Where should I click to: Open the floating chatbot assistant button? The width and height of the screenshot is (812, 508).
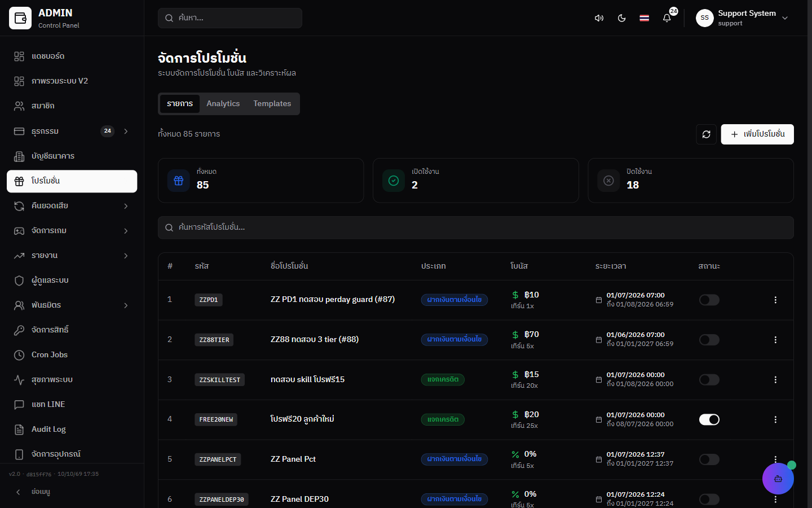tap(778, 479)
